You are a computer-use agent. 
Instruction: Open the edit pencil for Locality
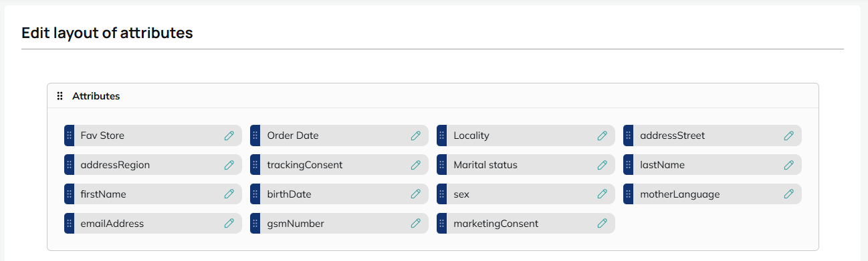[603, 136]
